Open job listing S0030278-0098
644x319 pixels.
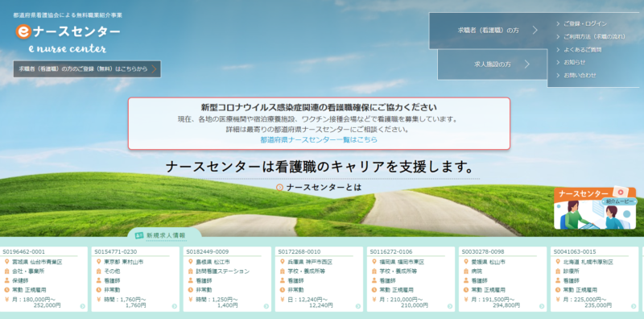tap(502, 279)
